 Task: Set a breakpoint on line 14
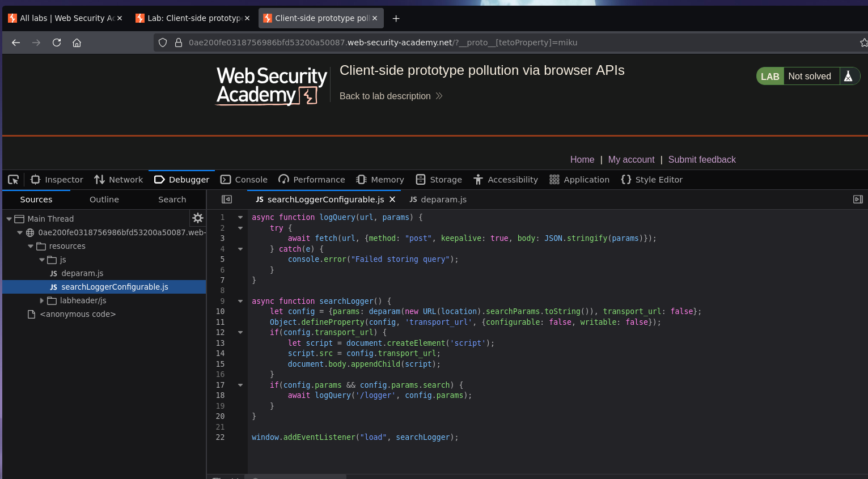tap(221, 353)
